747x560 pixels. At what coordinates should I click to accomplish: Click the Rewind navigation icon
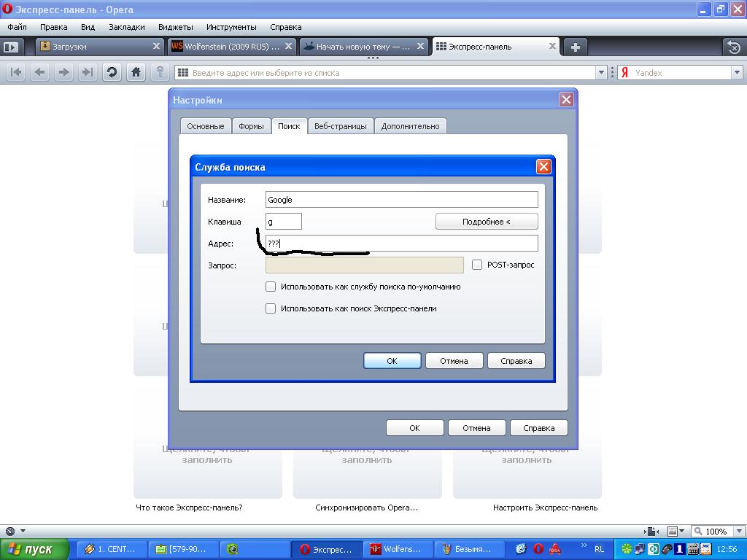pos(16,72)
